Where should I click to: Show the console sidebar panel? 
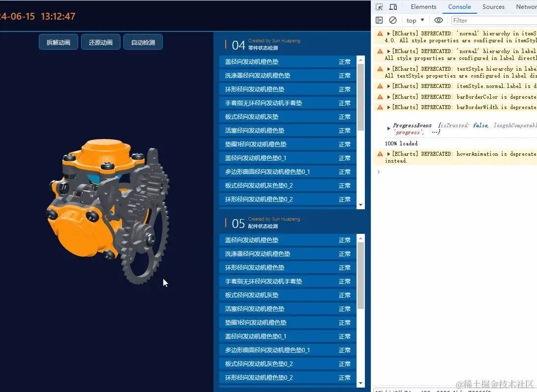pos(379,20)
